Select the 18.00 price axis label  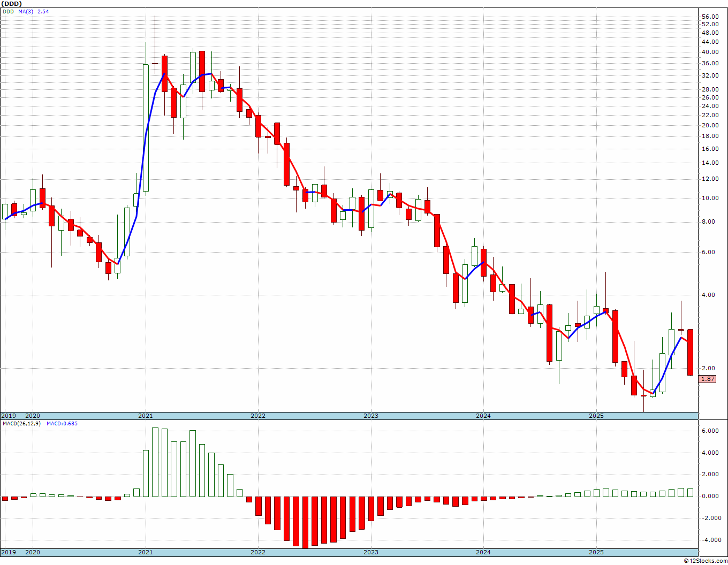tap(710, 136)
